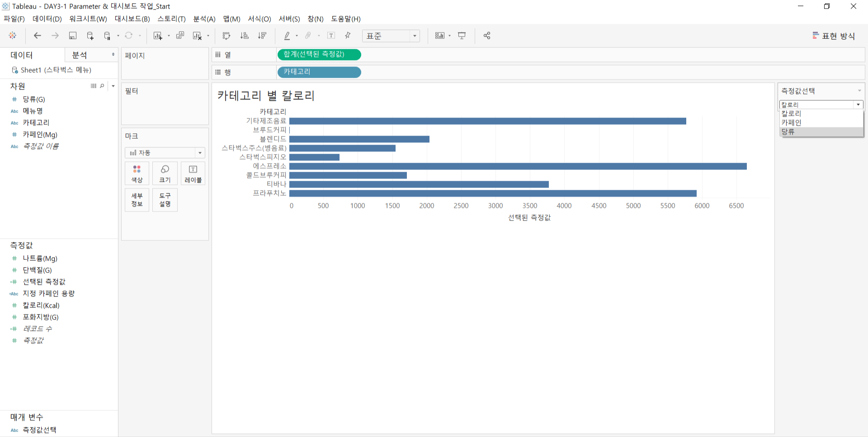The width and height of the screenshot is (868, 437).
Task: Open the 서식(O) menu
Action: pos(259,19)
